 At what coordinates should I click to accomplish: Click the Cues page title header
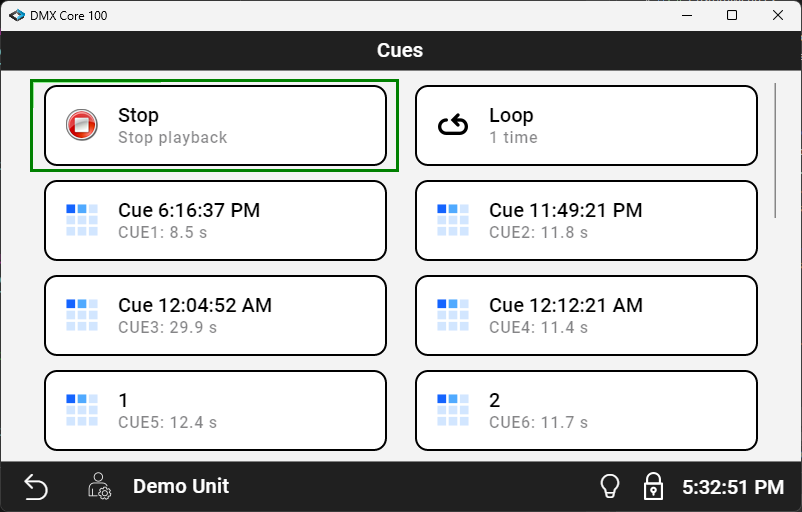pyautogui.click(x=400, y=50)
